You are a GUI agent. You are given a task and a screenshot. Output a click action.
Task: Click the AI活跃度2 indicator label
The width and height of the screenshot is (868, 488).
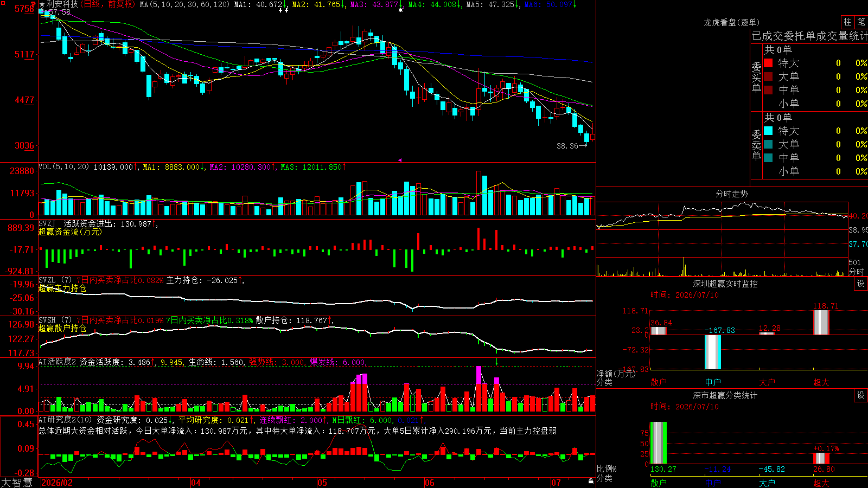58,362
